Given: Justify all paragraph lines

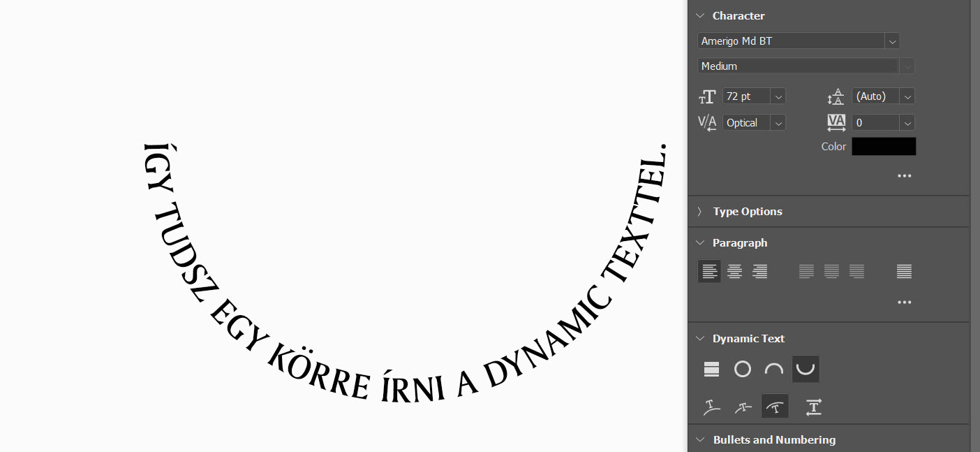Looking at the screenshot, I should pos(904,272).
